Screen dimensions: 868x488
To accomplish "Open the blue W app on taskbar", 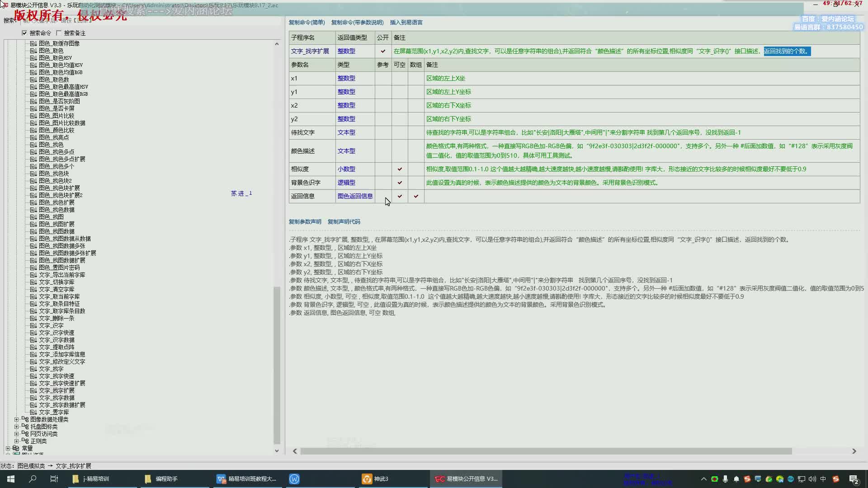I will 294,479.
